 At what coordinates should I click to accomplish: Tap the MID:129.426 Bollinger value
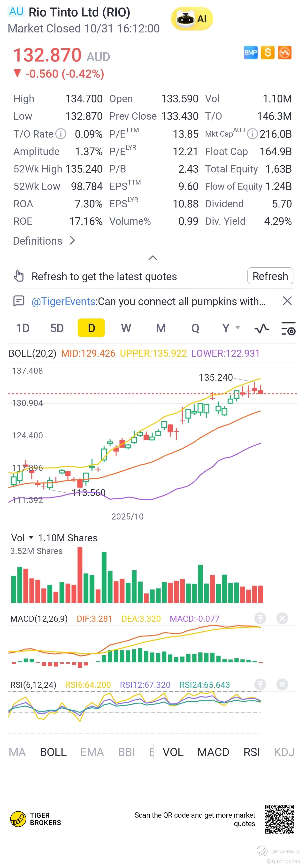pyautogui.click(x=88, y=353)
